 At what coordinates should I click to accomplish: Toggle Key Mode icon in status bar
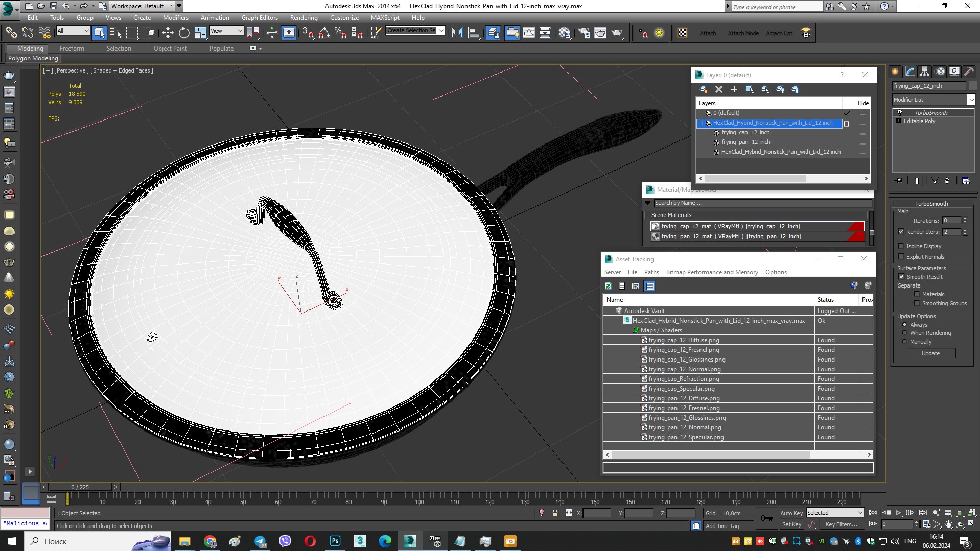pos(873,524)
